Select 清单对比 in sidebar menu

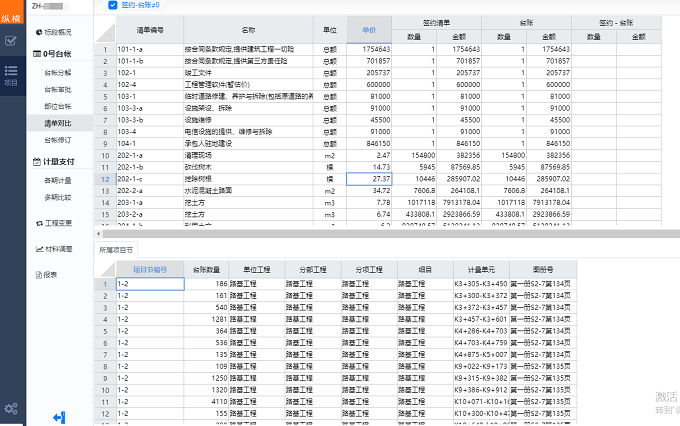(58, 122)
